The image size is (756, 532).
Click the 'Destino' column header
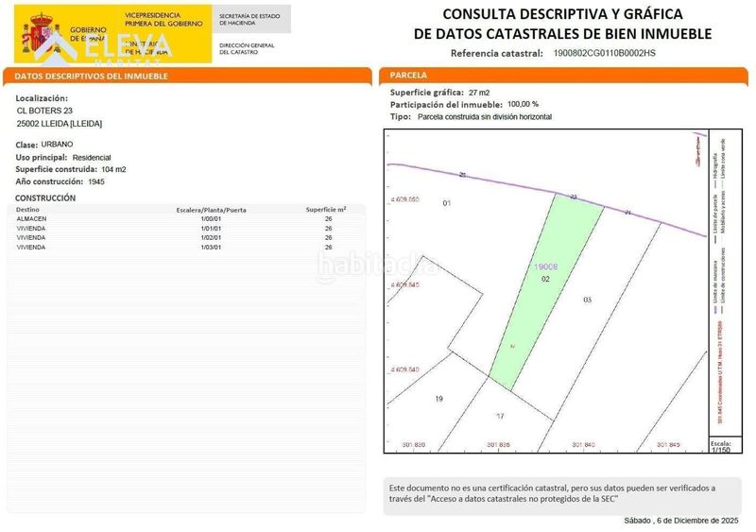[27, 210]
